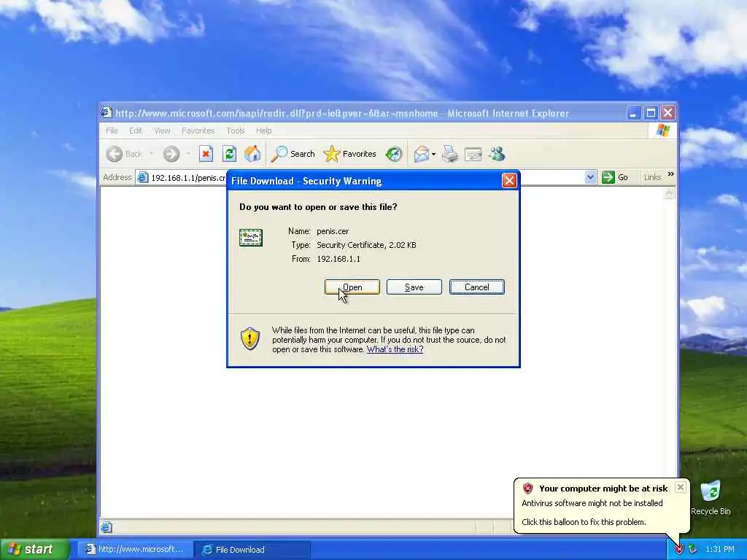This screenshot has width=747, height=560.
Task: Open the Tools menu
Action: [x=236, y=131]
